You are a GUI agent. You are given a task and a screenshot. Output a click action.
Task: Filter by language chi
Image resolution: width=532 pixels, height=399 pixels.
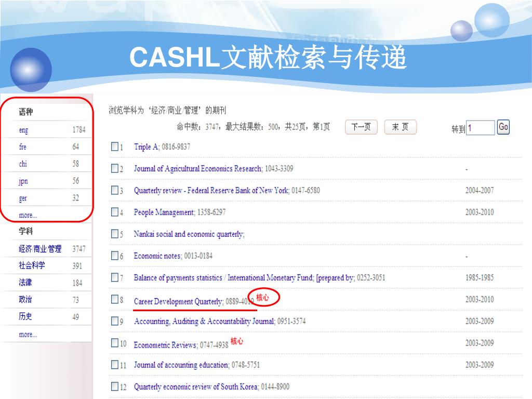(x=23, y=164)
